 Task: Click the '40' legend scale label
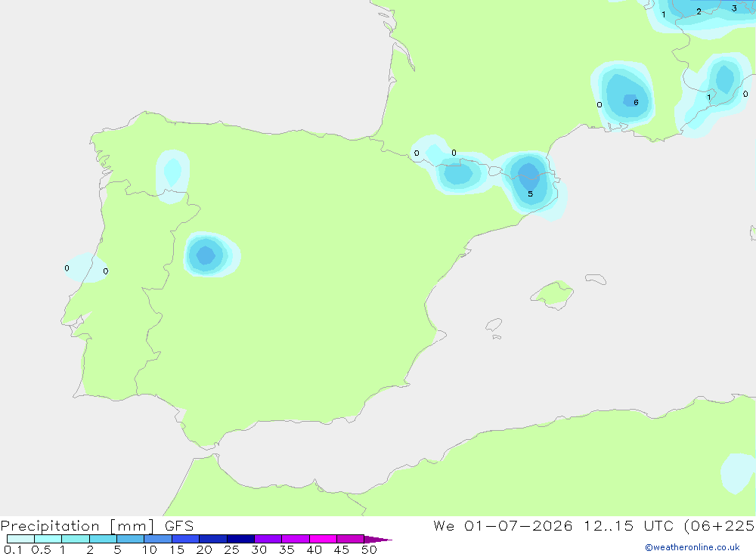314,549
